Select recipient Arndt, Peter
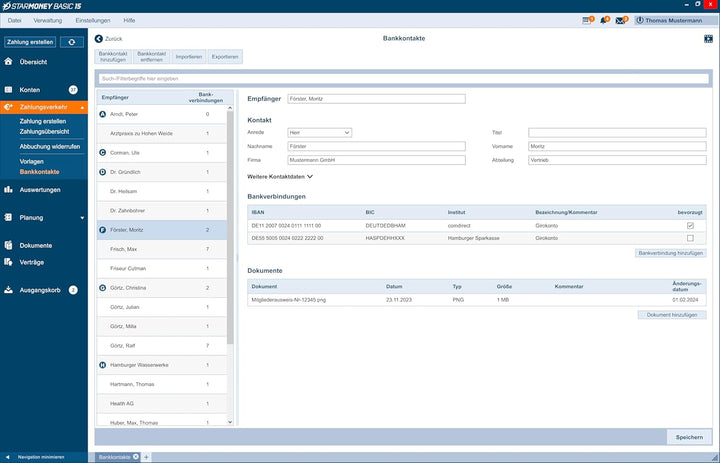The image size is (720, 463). pyautogui.click(x=162, y=114)
